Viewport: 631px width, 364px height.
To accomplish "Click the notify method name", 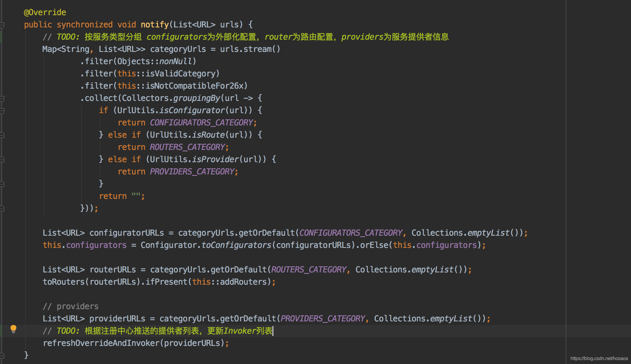I will [155, 25].
